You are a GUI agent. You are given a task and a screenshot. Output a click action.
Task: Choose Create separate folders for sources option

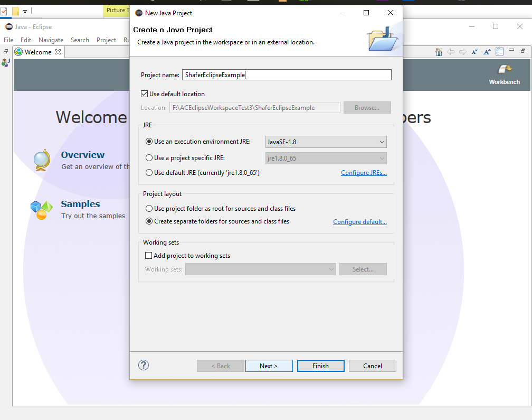tap(149, 221)
